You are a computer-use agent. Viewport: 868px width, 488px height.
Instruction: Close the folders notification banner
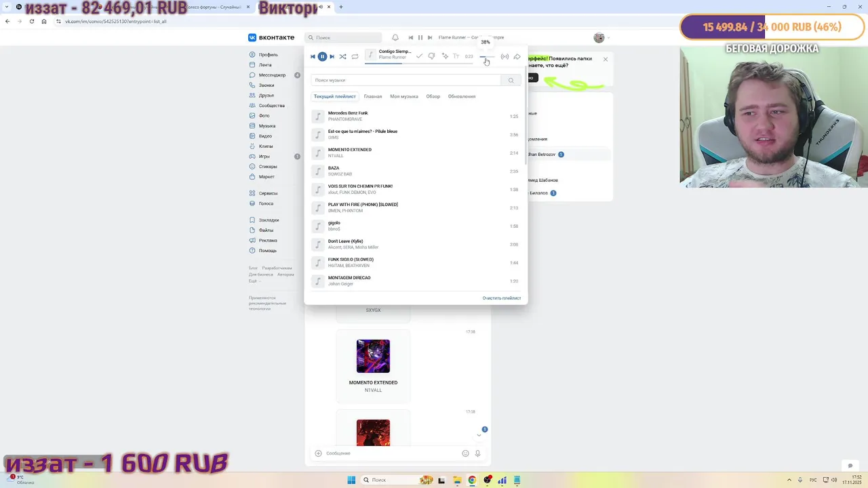tap(606, 59)
